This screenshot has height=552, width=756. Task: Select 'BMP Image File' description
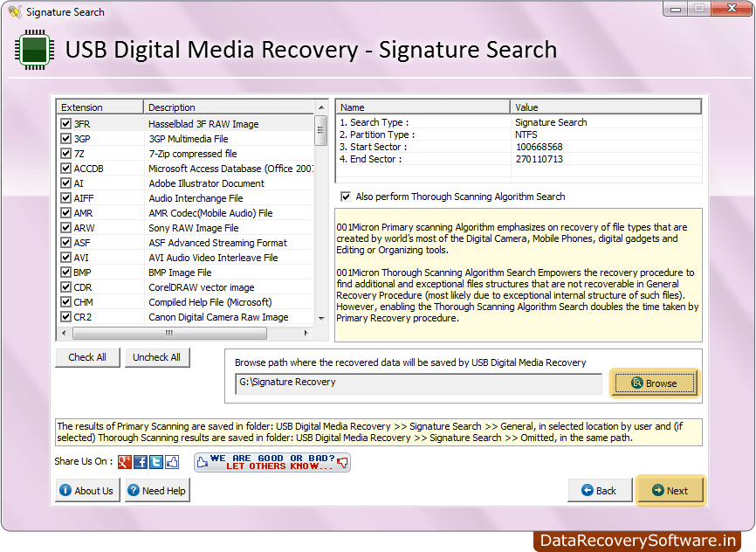[x=180, y=273]
